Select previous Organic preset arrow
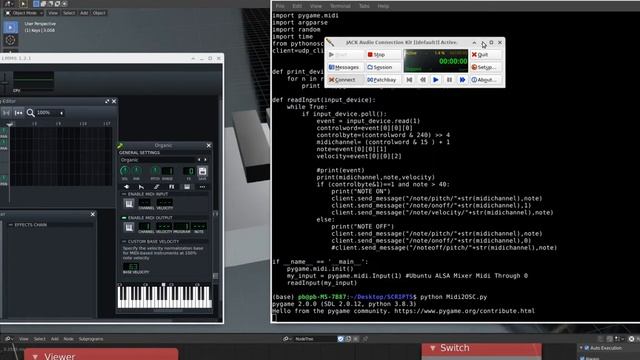Screen dimensions: 640x360 [199, 160]
